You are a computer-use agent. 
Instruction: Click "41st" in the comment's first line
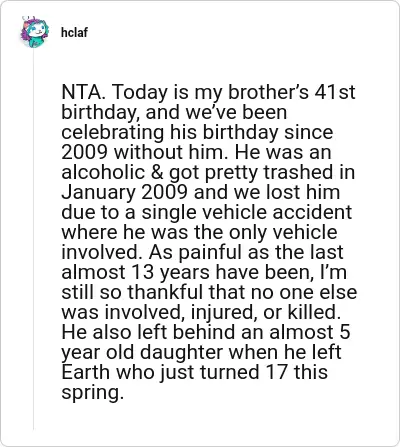[334, 92]
